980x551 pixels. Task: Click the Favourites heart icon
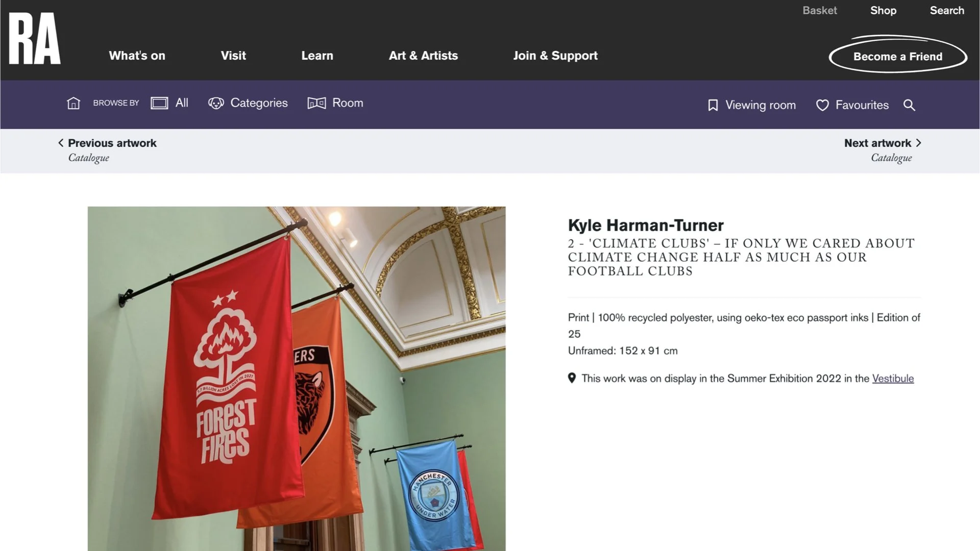pos(822,105)
